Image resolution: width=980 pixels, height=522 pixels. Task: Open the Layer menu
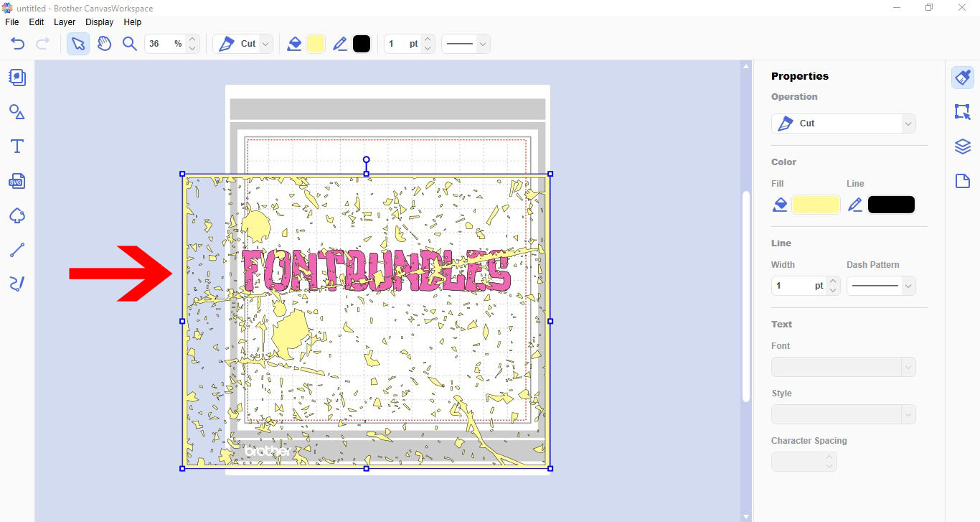[65, 22]
